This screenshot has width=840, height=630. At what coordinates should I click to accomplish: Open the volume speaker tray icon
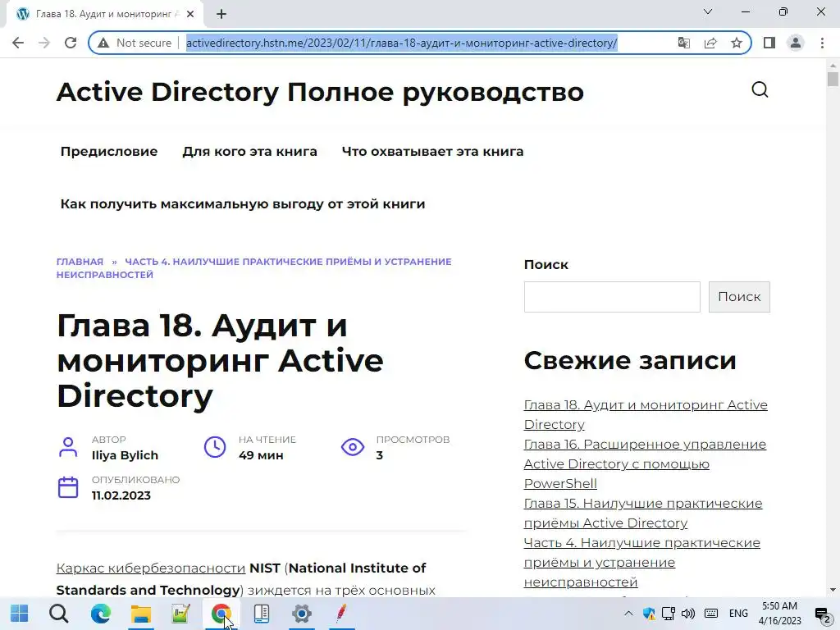click(x=688, y=614)
